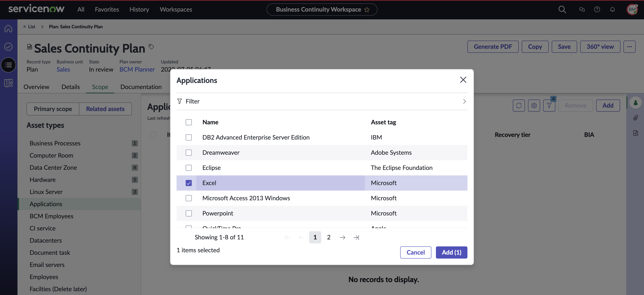Image resolution: width=644 pixels, height=295 pixels.
Task: Click the tag icon beside plan title
Action: [x=151, y=46]
